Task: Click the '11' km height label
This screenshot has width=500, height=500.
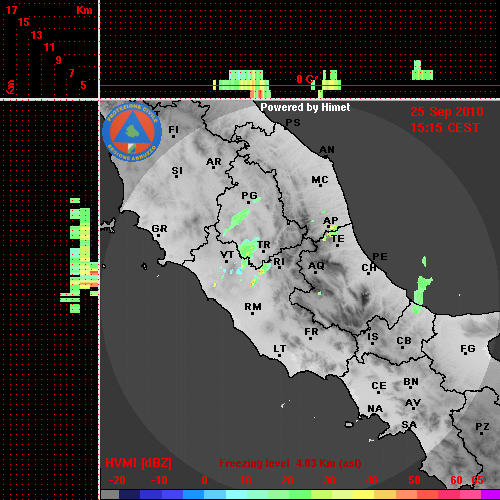Action: pos(49,47)
